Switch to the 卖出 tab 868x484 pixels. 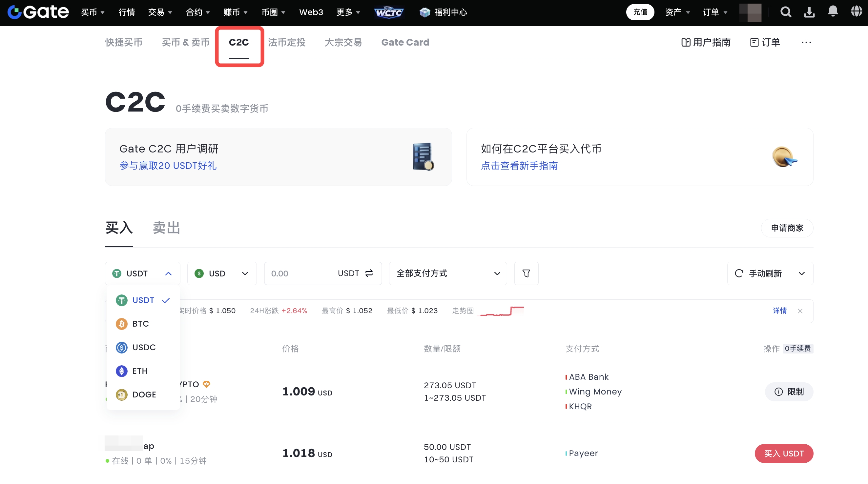pos(166,228)
